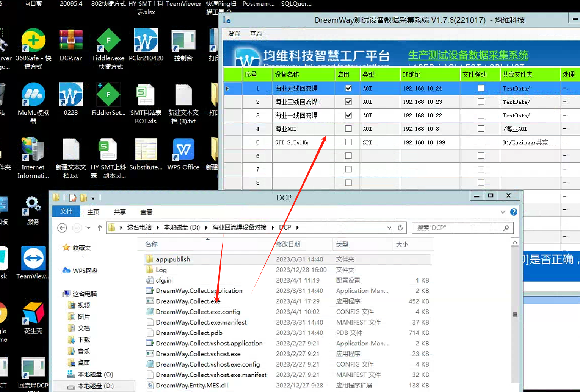
Task: Open the 设置 menu in DreamWay
Action: [x=234, y=34]
